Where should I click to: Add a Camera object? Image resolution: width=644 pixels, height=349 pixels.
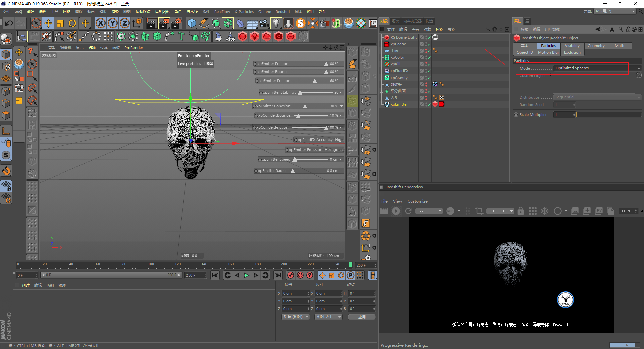coord(264,23)
